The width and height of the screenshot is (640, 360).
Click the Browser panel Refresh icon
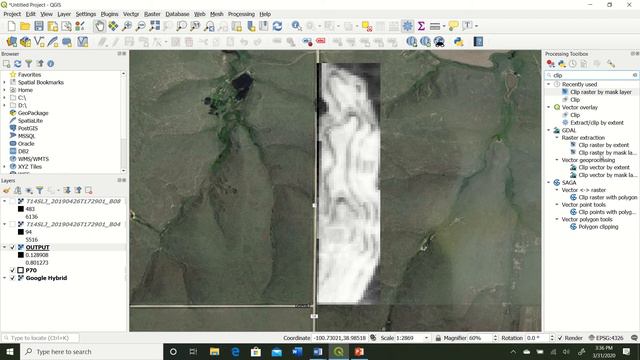coord(18,64)
